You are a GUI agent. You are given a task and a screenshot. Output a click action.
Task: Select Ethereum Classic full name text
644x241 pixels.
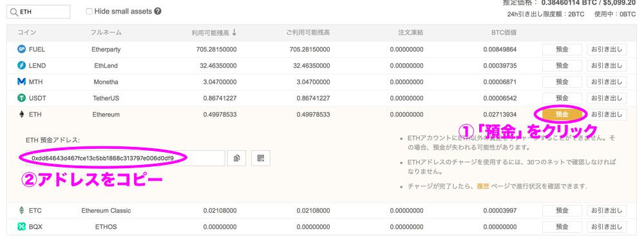tap(106, 211)
